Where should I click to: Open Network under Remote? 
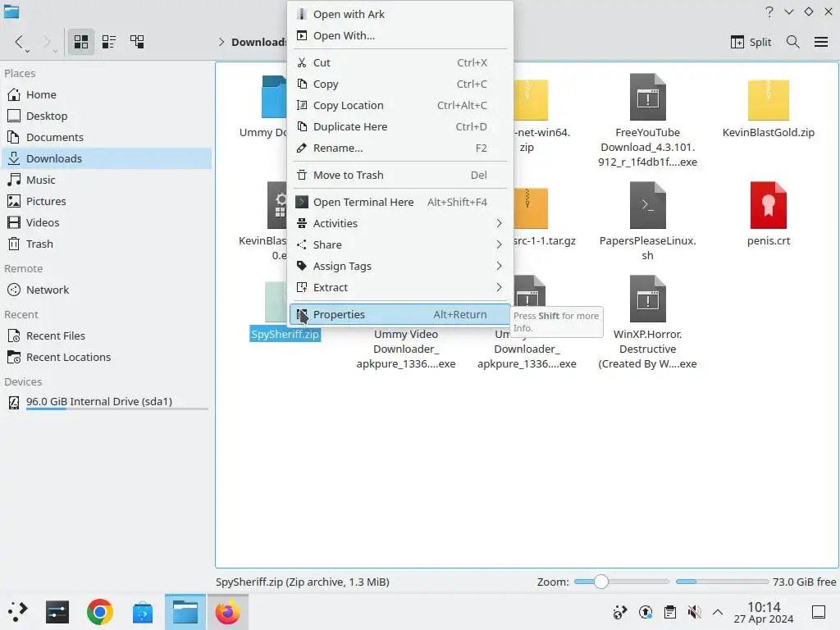(x=106, y=290)
